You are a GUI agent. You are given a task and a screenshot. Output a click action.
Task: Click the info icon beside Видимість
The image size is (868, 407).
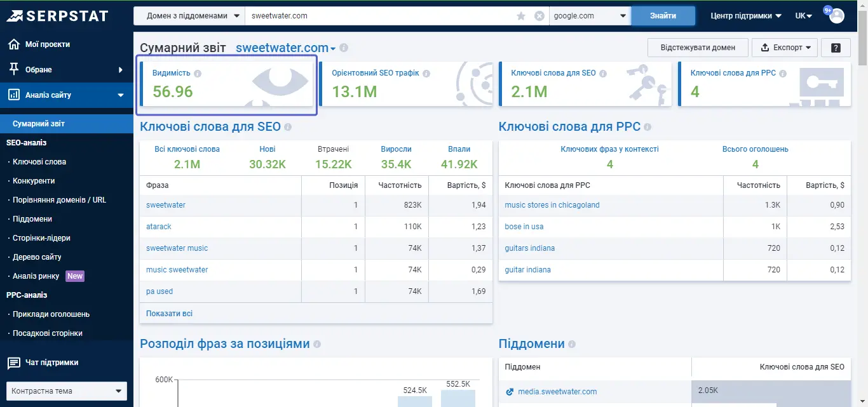click(x=198, y=74)
